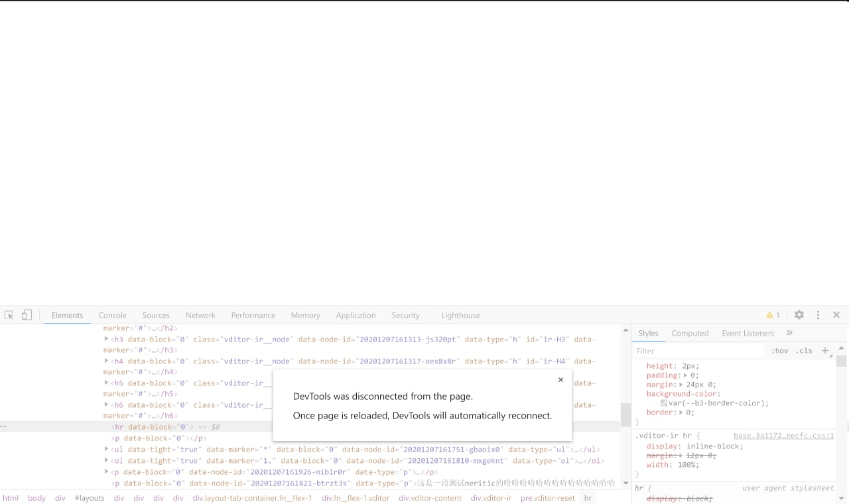Close the DevTools disconnected dialog
849x504 pixels.
[x=560, y=379]
